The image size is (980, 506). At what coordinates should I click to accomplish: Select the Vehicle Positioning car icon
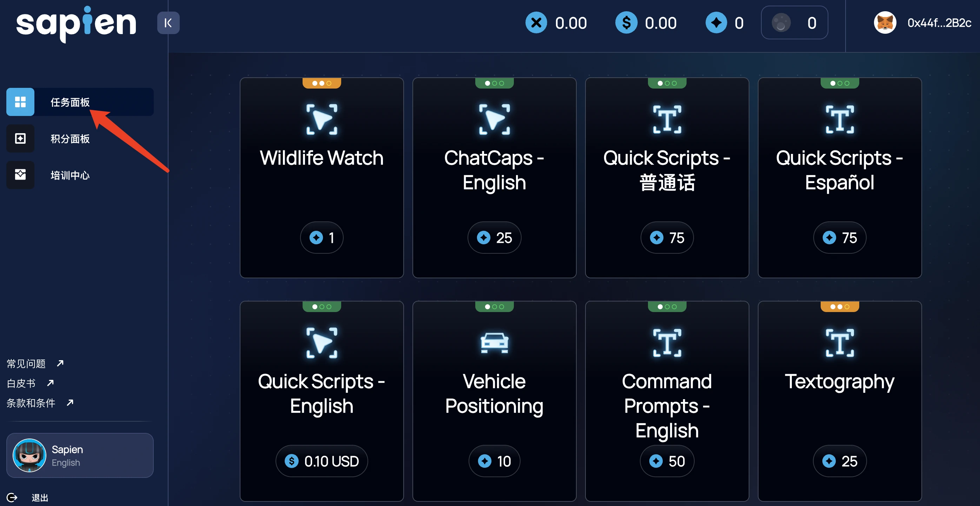[494, 342]
